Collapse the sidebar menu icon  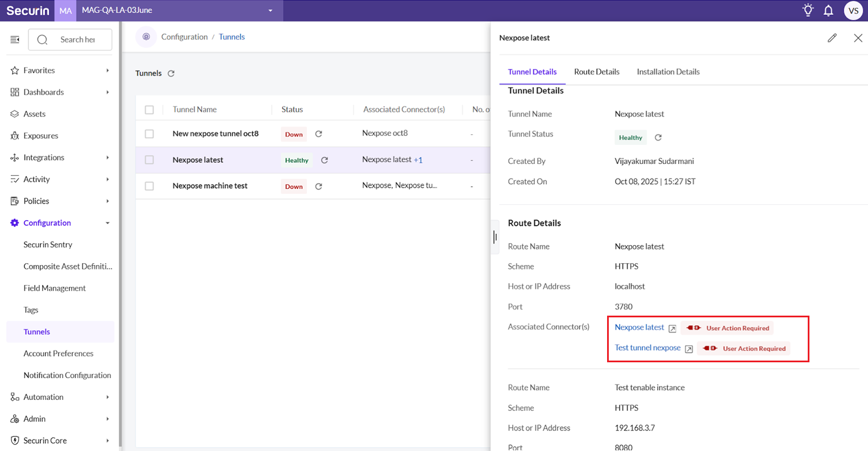(x=15, y=39)
